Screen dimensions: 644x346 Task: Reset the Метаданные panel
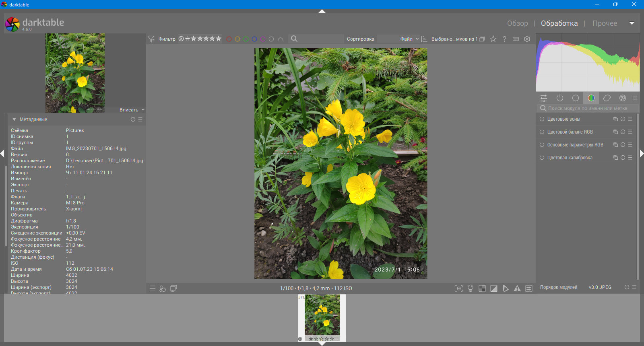tap(133, 119)
